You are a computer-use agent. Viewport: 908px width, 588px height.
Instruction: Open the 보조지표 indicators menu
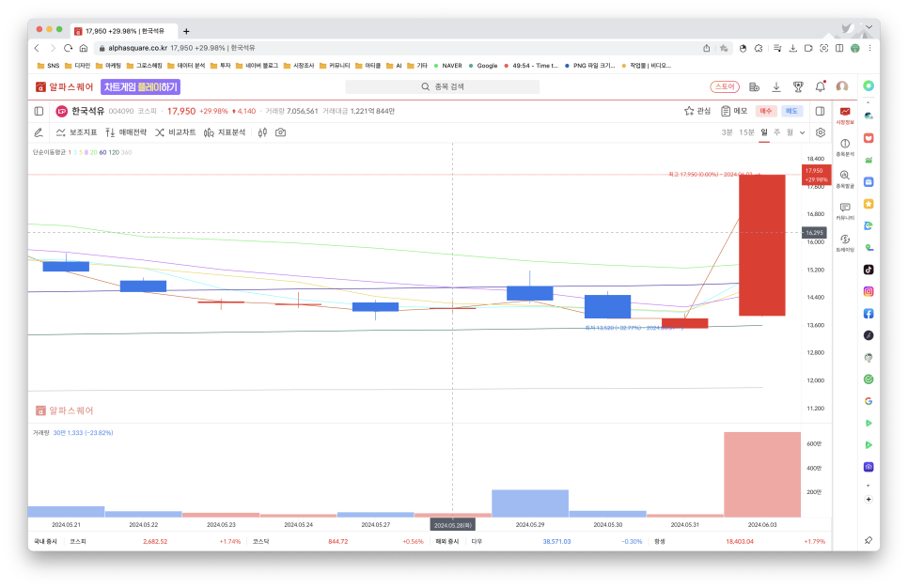(76, 132)
